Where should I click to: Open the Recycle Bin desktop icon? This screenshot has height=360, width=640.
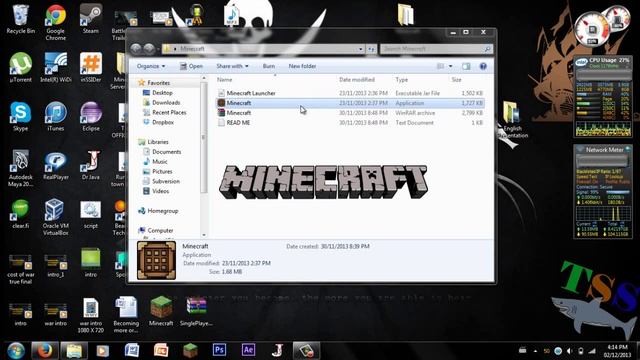tap(20, 19)
